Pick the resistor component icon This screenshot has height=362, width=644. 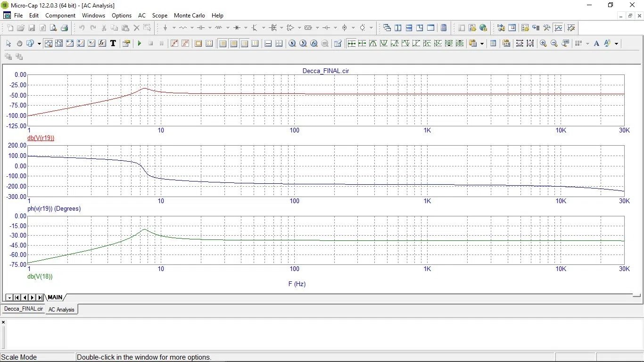pyautogui.click(x=183, y=28)
